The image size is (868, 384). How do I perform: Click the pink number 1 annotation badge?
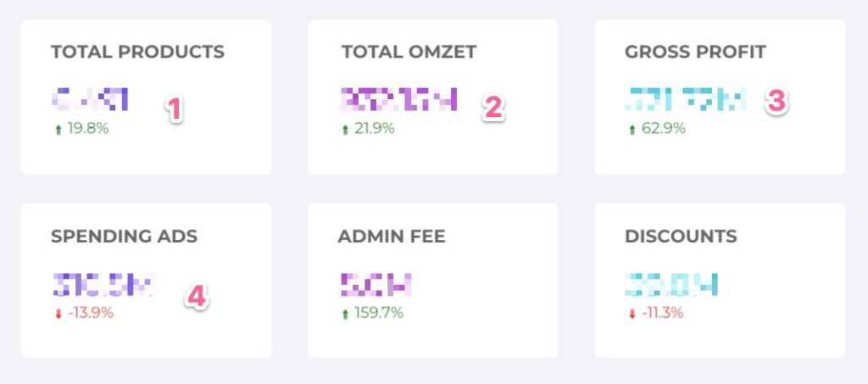click(174, 109)
